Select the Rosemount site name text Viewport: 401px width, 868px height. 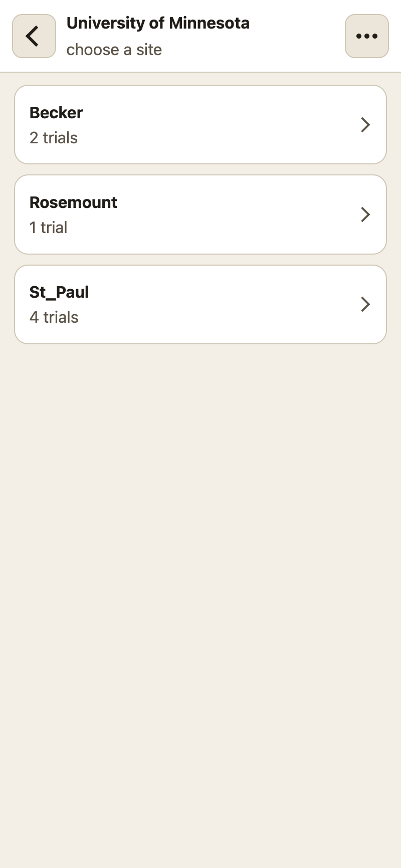pyautogui.click(x=73, y=202)
